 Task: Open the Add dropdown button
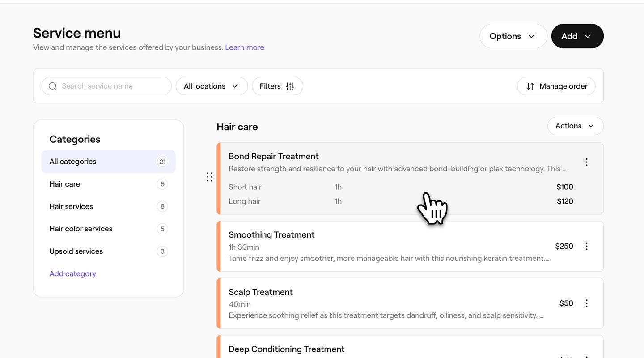(x=577, y=36)
